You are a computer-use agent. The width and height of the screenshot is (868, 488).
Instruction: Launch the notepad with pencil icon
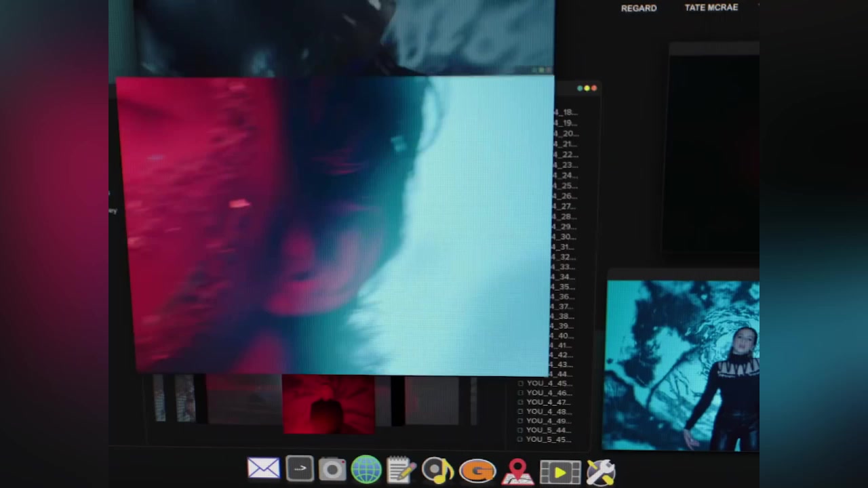tap(400, 470)
